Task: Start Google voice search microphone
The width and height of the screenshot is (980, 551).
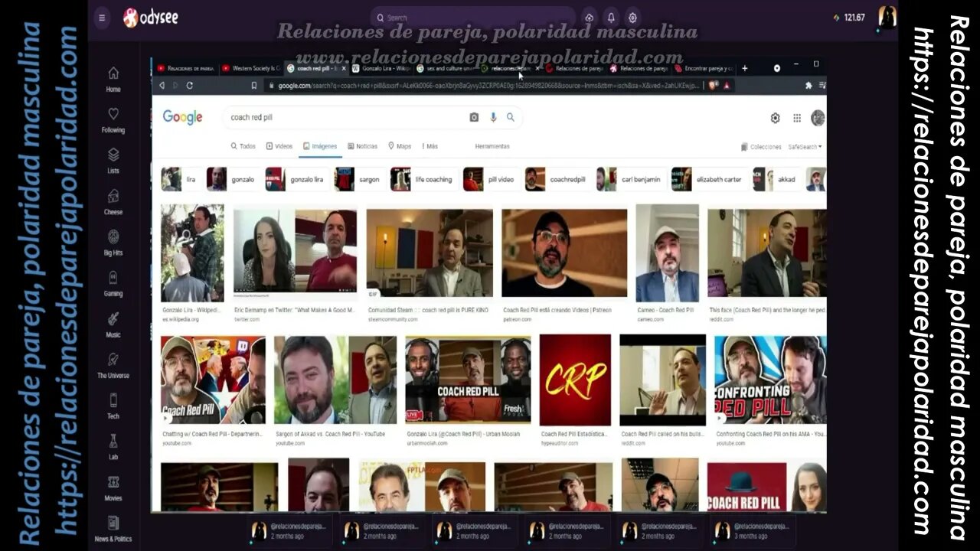Action: (493, 118)
